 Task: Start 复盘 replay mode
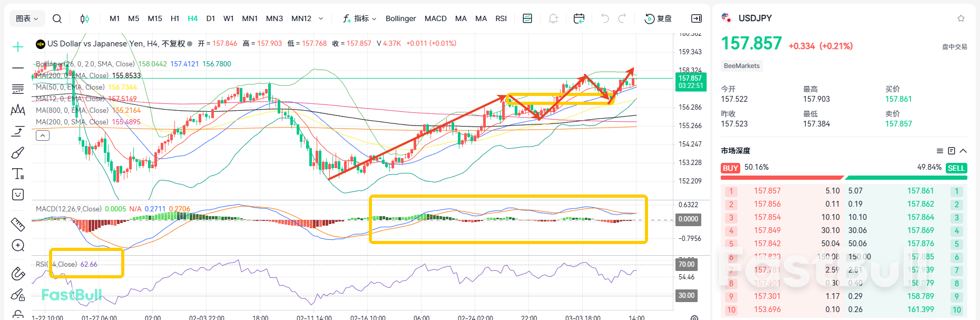658,19
